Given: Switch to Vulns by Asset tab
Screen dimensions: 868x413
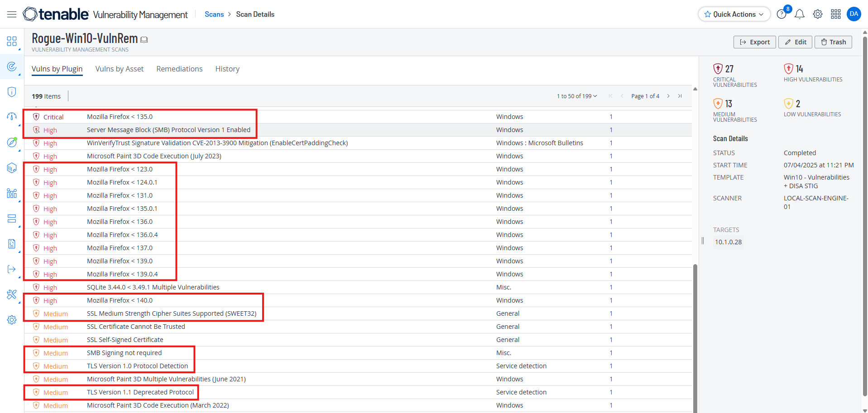Looking at the screenshot, I should [x=119, y=69].
